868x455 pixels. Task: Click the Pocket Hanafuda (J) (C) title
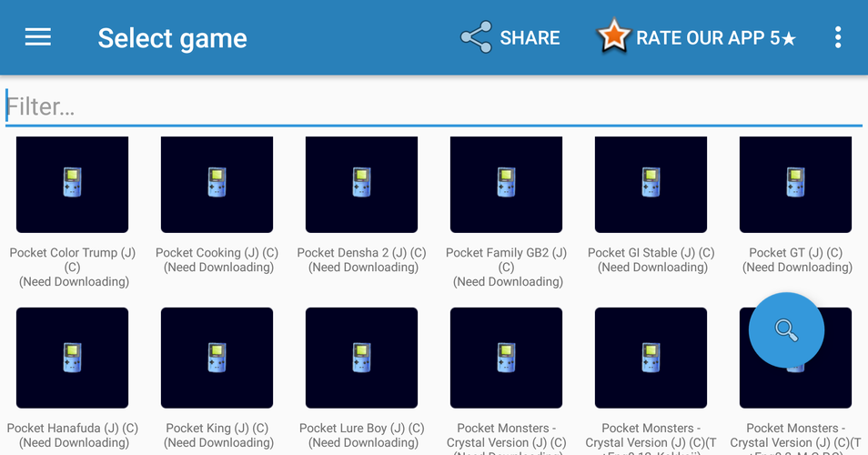pos(73,429)
